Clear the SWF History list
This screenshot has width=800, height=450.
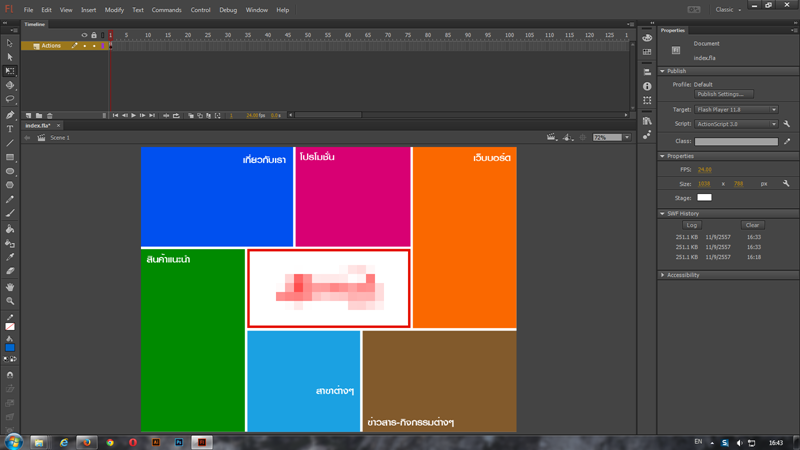tap(752, 225)
